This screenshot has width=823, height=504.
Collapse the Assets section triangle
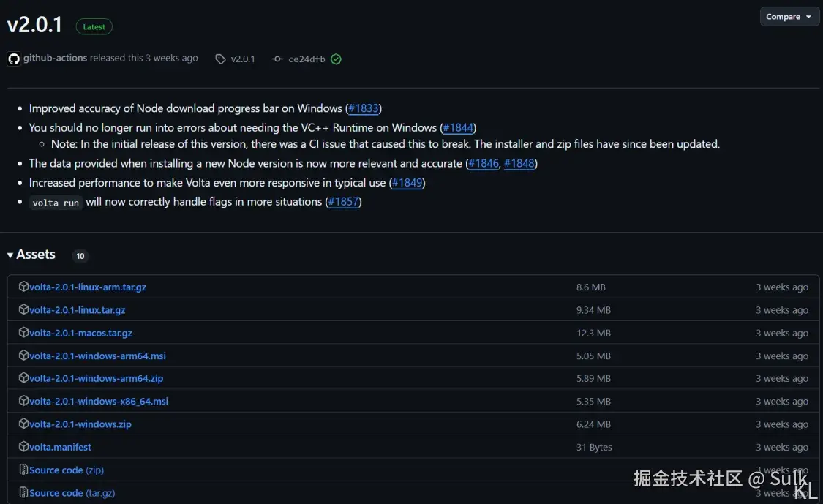pos(10,255)
